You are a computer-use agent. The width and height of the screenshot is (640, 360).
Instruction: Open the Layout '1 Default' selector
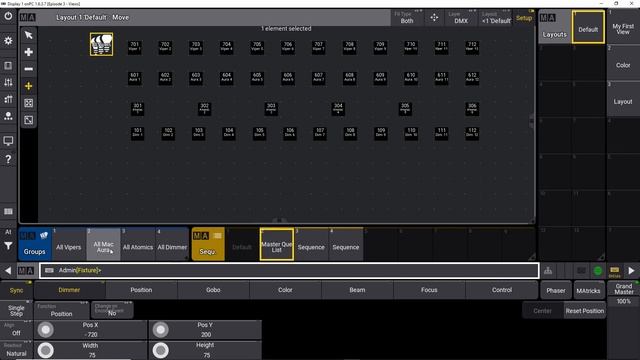(496, 18)
